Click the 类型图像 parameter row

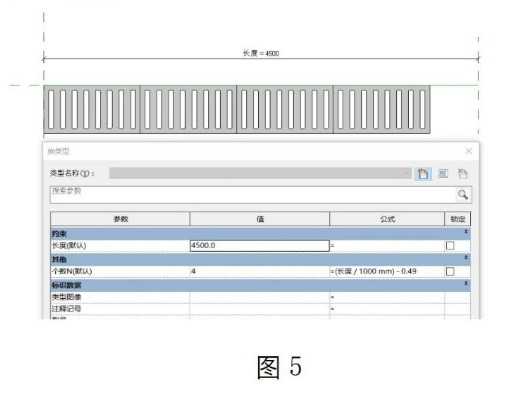tap(260, 297)
